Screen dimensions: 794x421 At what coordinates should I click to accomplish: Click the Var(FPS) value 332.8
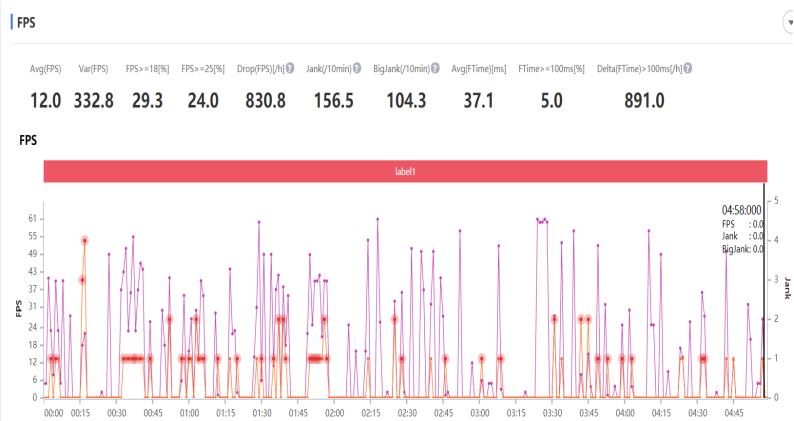tap(94, 100)
